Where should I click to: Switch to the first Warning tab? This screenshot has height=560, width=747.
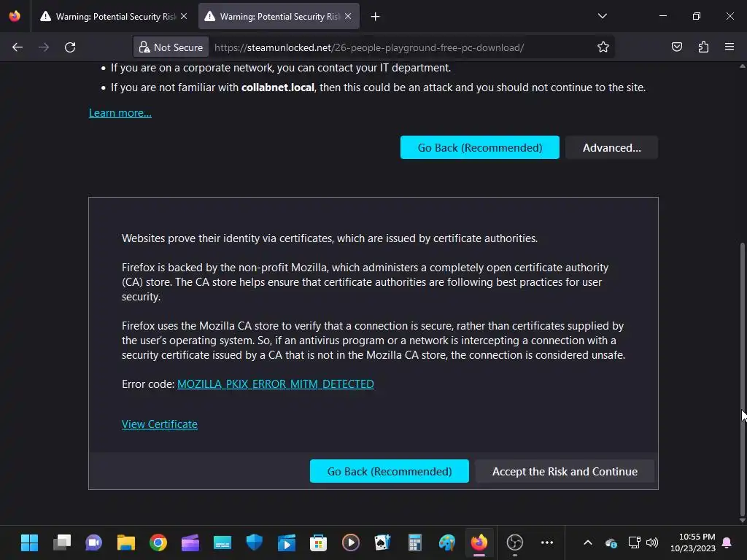click(x=113, y=17)
